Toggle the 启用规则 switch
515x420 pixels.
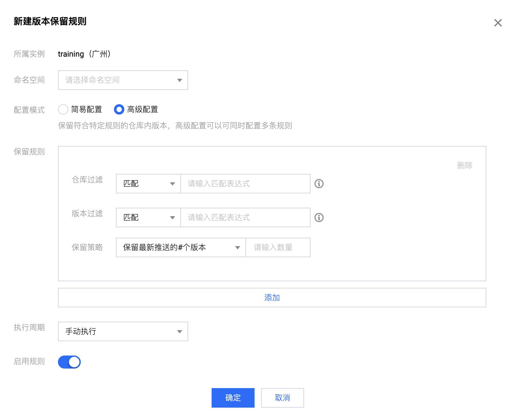pos(69,362)
